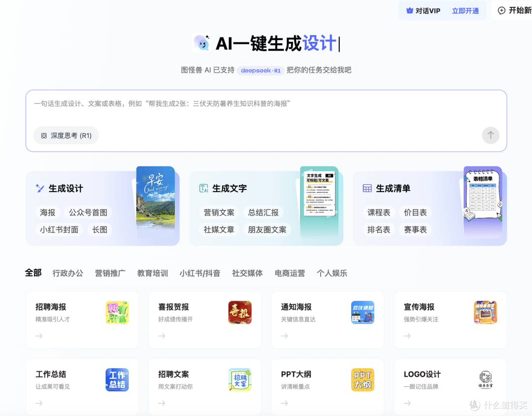Open the PPT大纲 card title
Viewport: 532px width, 416px height.
296,374
